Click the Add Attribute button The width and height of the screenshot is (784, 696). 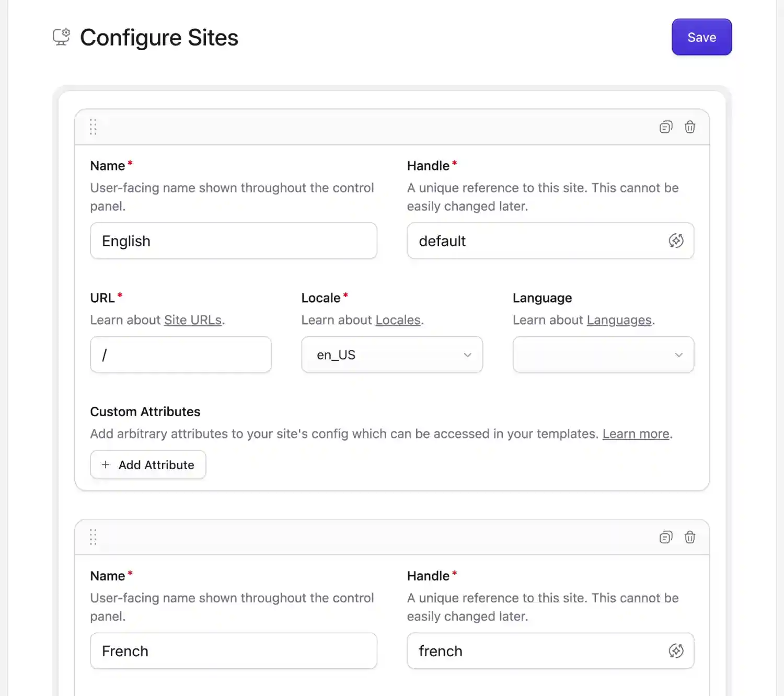tap(148, 464)
